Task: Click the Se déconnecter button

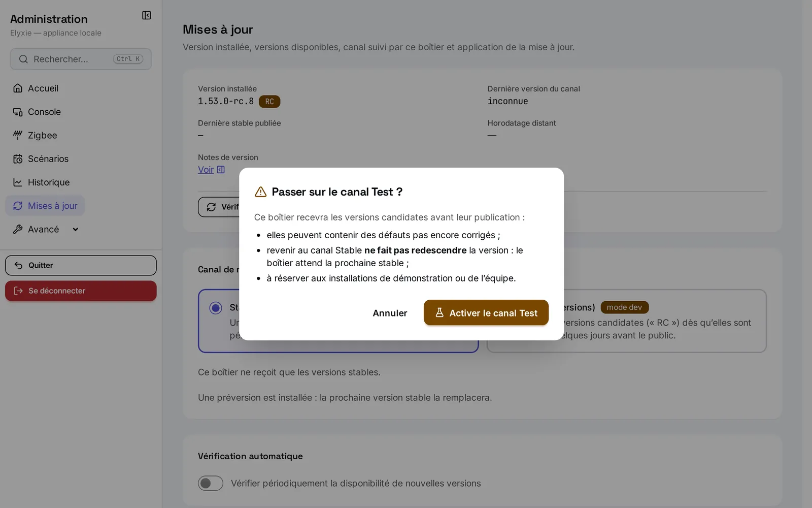Action: point(81,291)
